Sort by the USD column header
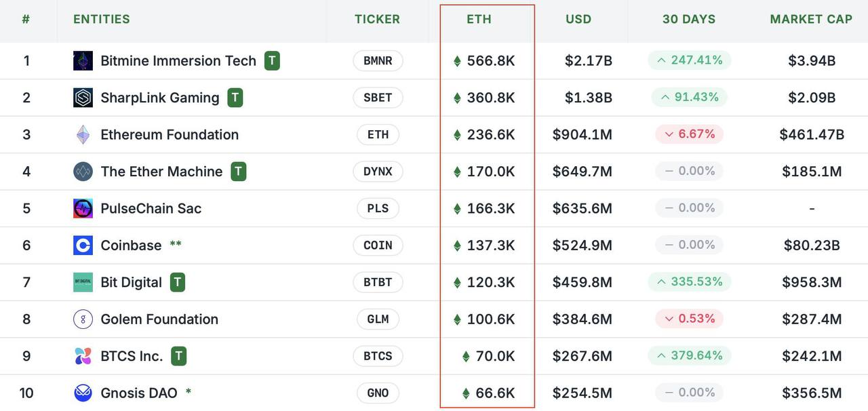 [x=578, y=19]
